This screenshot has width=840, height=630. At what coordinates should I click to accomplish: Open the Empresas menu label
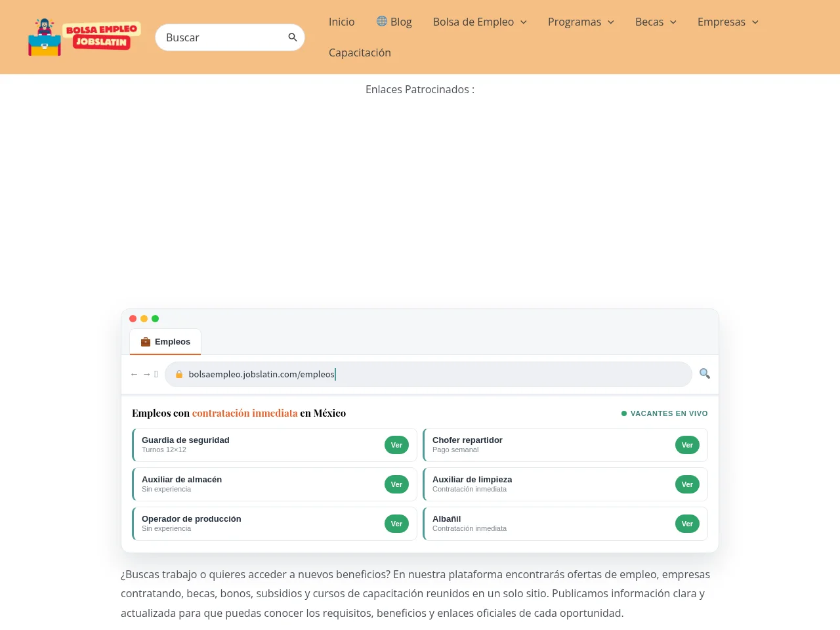[721, 22]
